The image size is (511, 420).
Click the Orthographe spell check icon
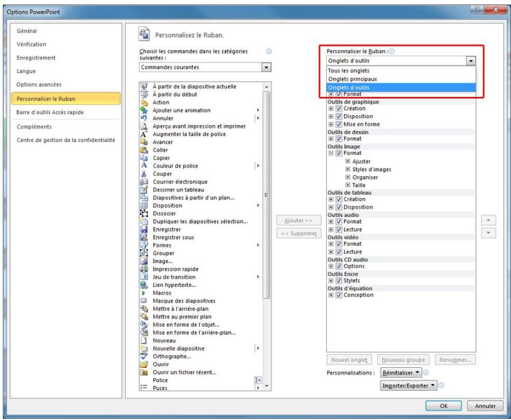[144, 356]
